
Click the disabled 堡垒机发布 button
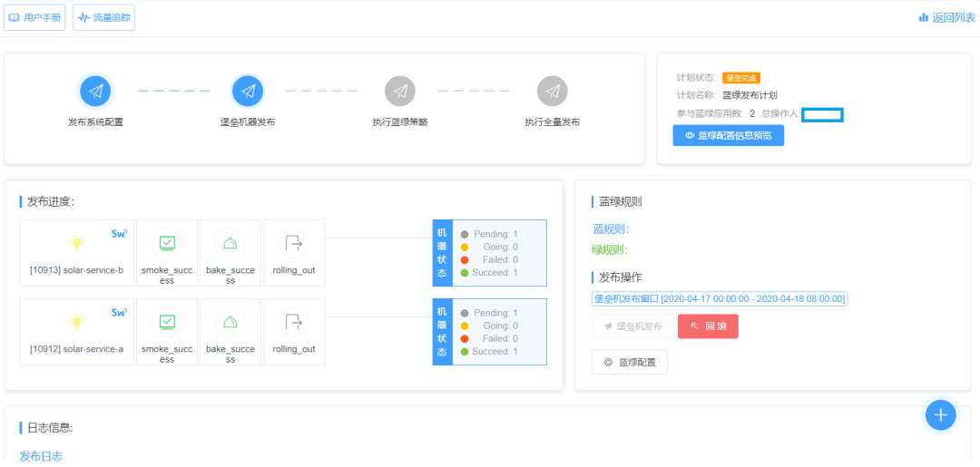click(633, 326)
